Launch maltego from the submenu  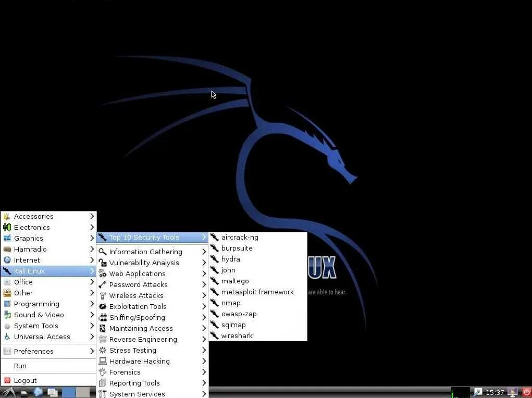pos(258,281)
